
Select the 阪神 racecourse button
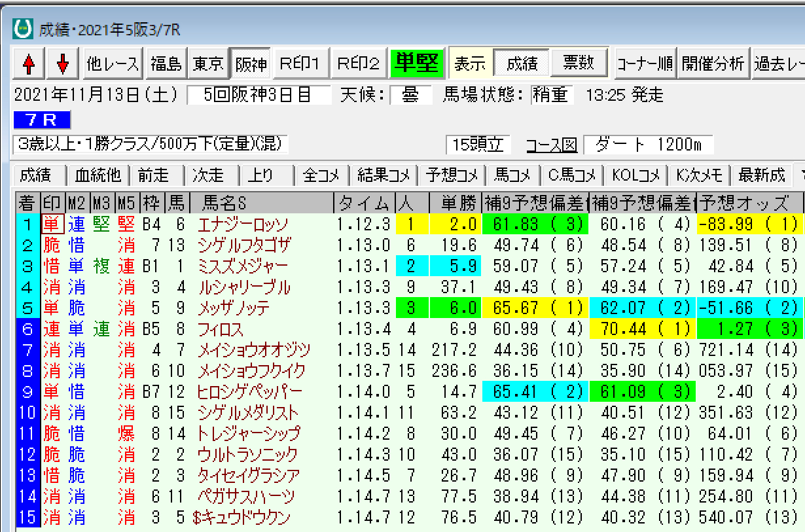[x=251, y=63]
